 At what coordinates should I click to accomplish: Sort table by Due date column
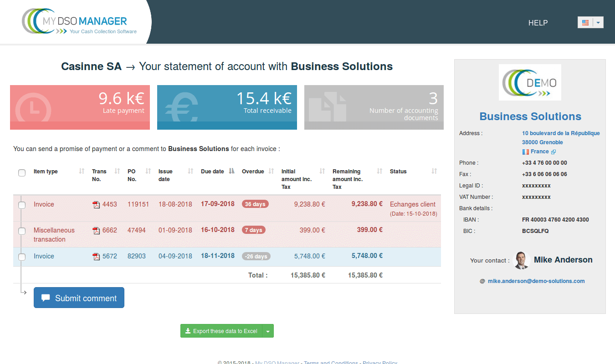coord(231,171)
